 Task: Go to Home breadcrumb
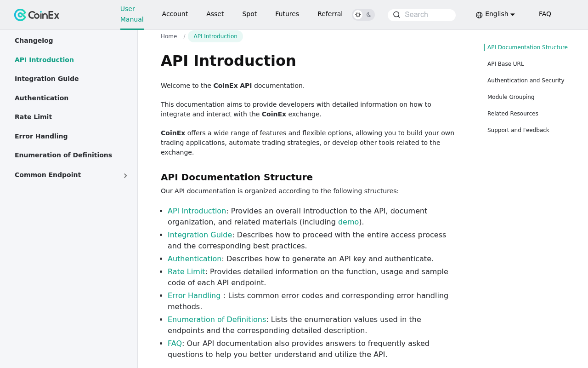169,36
